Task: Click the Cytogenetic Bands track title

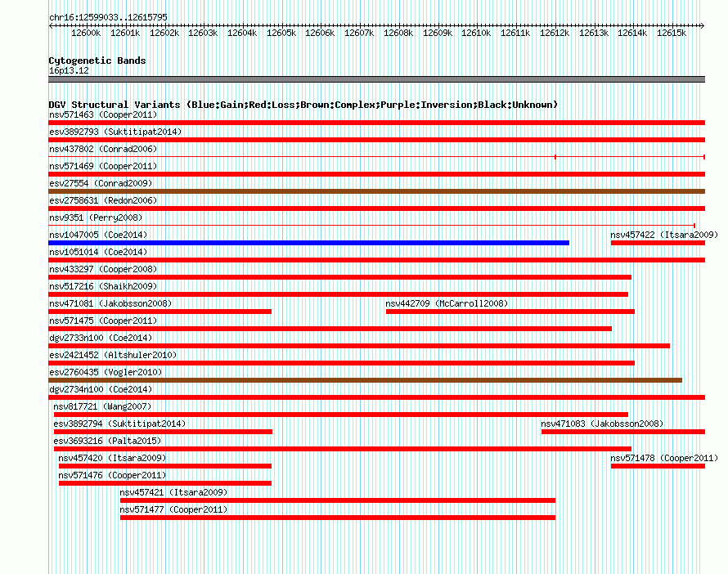Action: pyautogui.click(x=97, y=61)
